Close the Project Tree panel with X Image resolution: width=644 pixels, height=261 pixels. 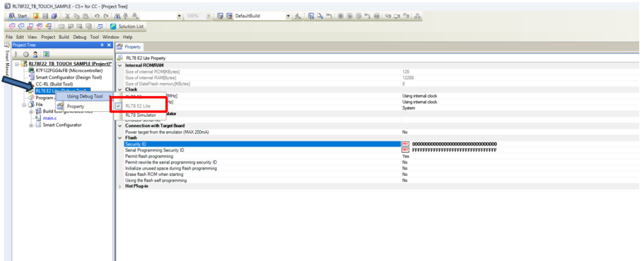coord(109,45)
